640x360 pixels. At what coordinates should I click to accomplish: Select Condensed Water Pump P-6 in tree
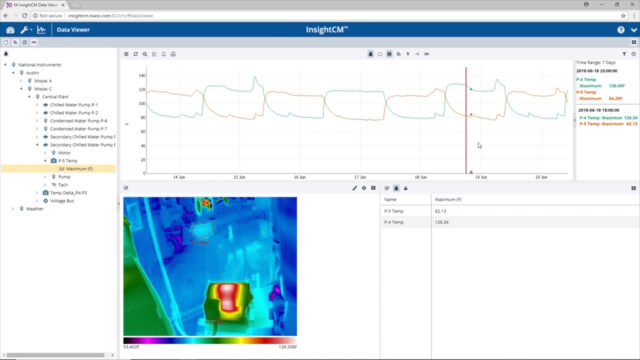[x=78, y=121]
